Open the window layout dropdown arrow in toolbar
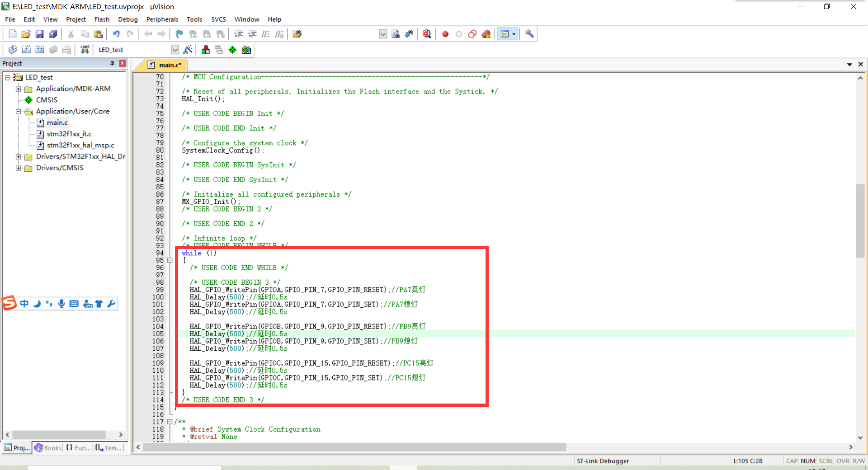The image size is (868, 470). (514, 34)
